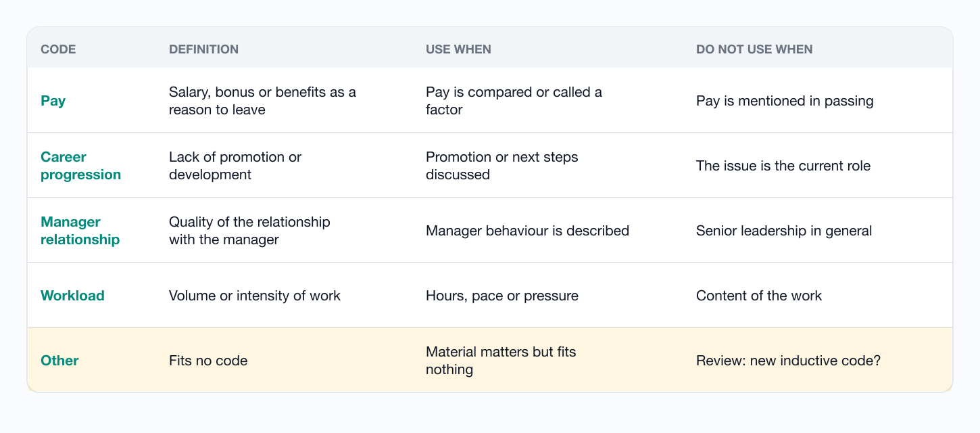The image size is (980, 433).
Task: Click 'Content of the work' cell
Action: pyautogui.click(x=759, y=296)
